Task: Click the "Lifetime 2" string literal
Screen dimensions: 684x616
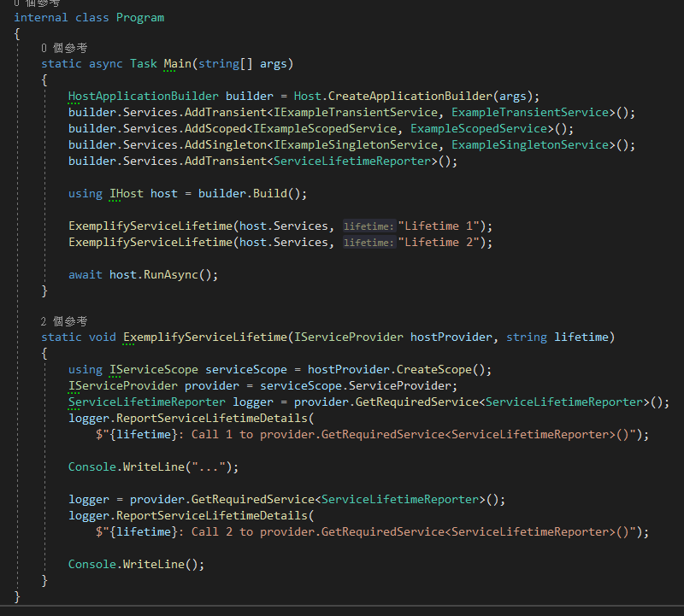Action: [439, 243]
